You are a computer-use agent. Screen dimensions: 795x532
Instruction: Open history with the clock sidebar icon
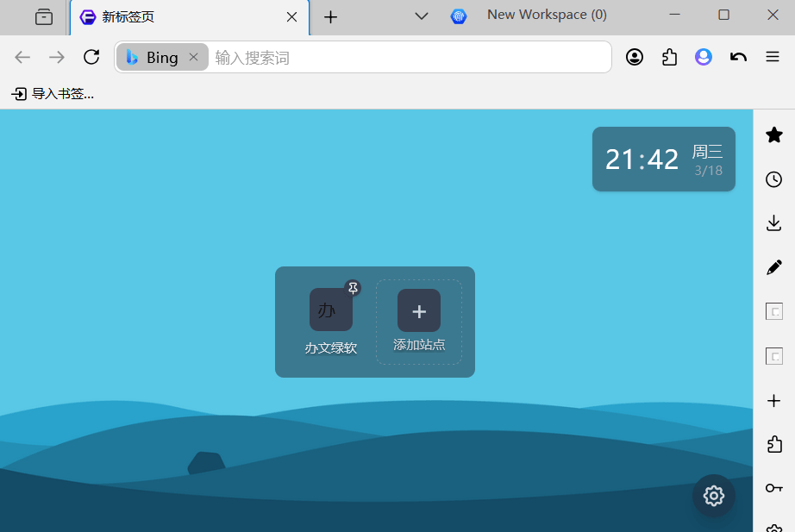pyautogui.click(x=773, y=179)
